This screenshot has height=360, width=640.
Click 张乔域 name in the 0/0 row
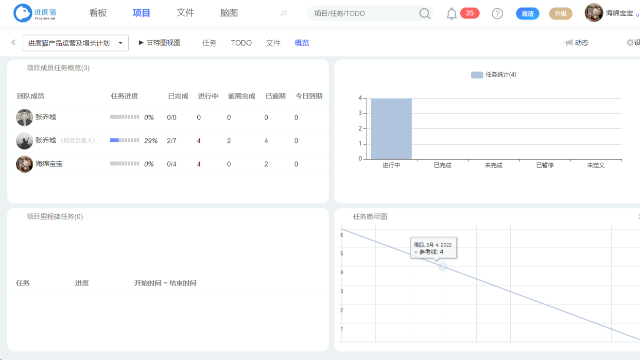(x=46, y=117)
